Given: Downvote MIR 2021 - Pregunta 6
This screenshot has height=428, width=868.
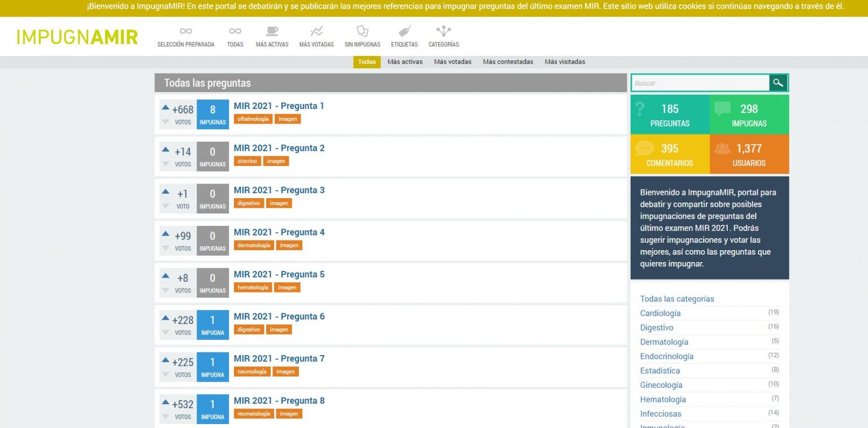Looking at the screenshot, I should pos(166,332).
